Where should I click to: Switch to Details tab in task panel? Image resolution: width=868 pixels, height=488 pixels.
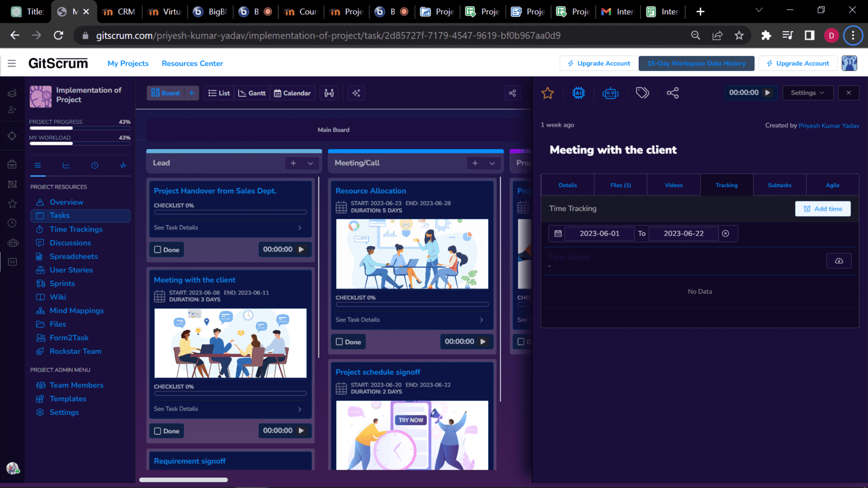[568, 185]
